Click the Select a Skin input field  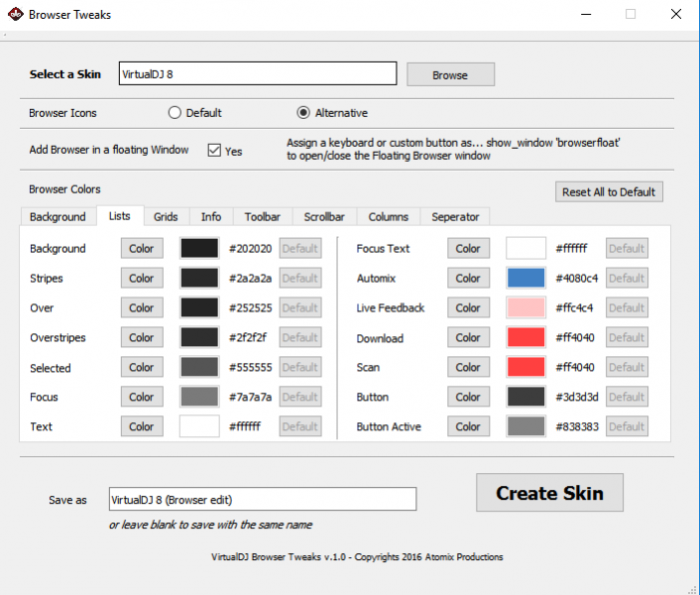(258, 73)
